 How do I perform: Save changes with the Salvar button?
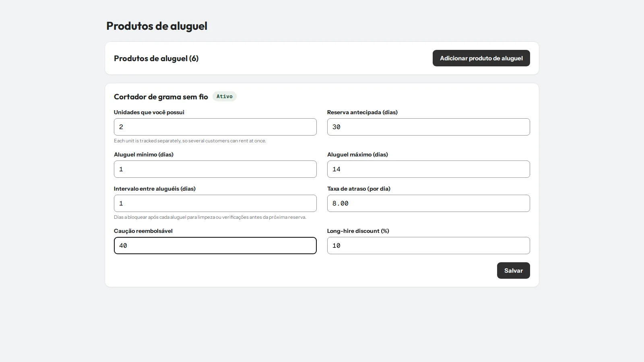pos(513,271)
